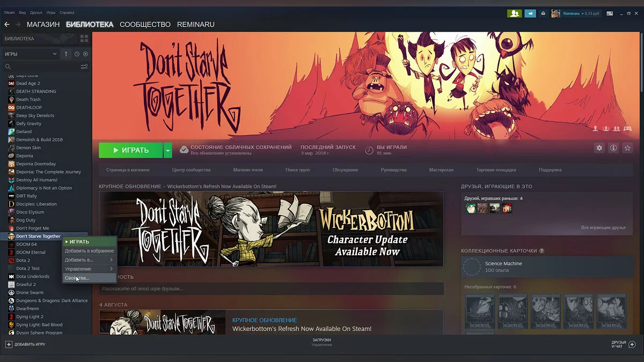This screenshot has width=644, height=362.
Task: Add game to favorites star icon
Action: 627,148
